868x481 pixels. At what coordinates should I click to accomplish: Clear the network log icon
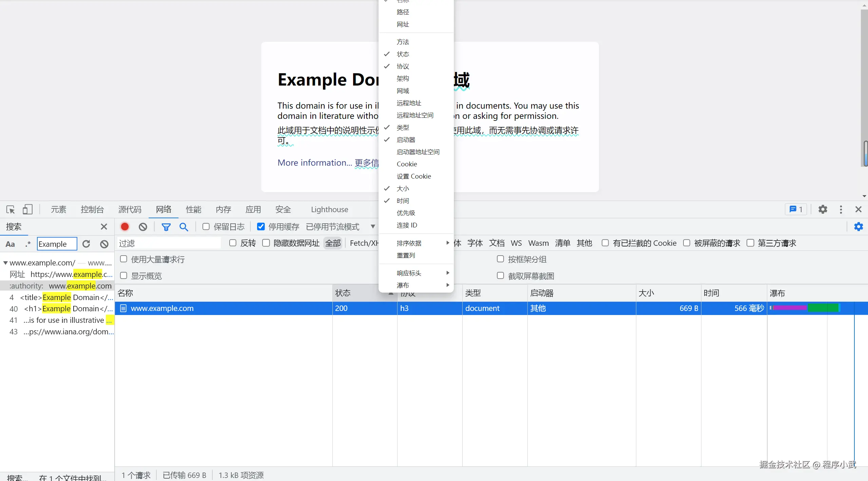coord(143,227)
